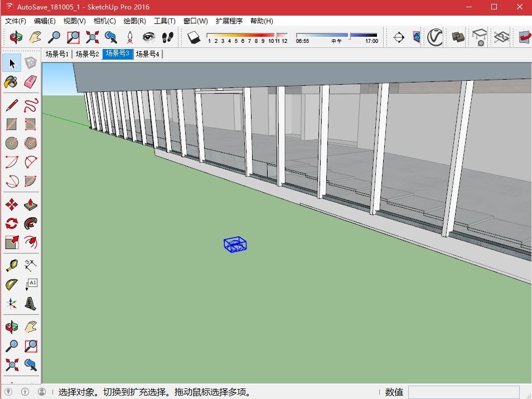Adjust the shadow month slider

pyautogui.click(x=247, y=35)
